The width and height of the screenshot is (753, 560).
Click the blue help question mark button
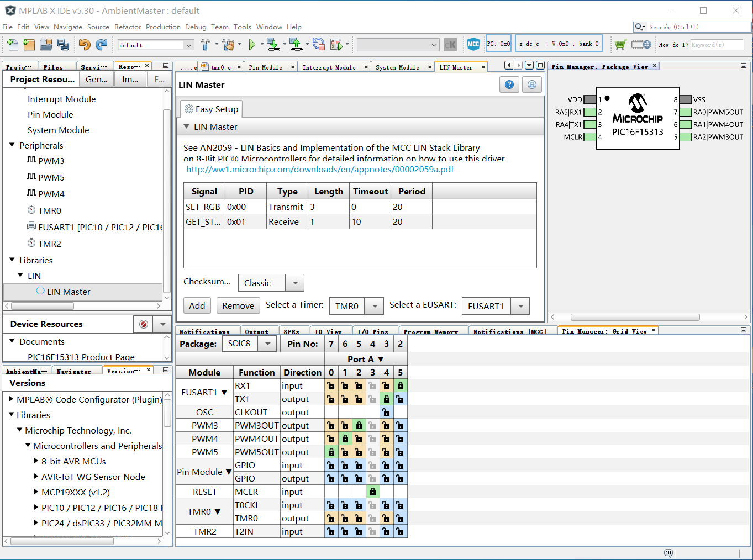point(509,84)
